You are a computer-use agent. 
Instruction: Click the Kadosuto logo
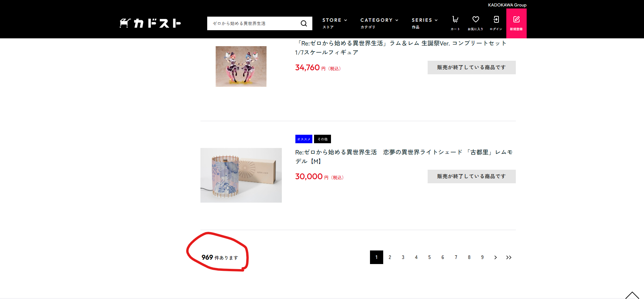click(x=150, y=23)
